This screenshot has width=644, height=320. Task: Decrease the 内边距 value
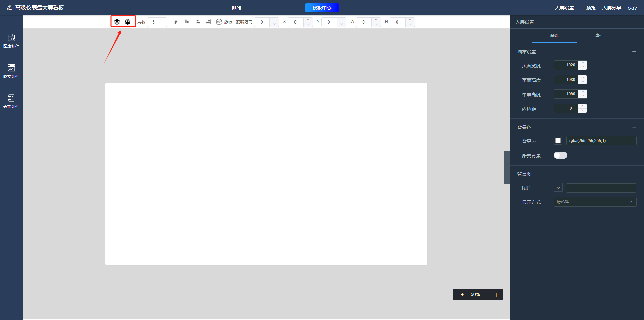pos(583,110)
